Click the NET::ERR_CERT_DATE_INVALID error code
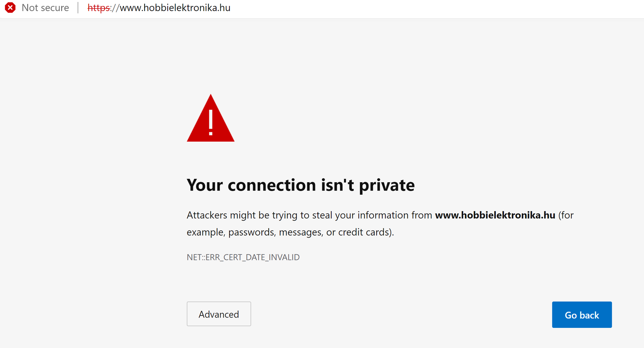The image size is (644, 348). 243,257
